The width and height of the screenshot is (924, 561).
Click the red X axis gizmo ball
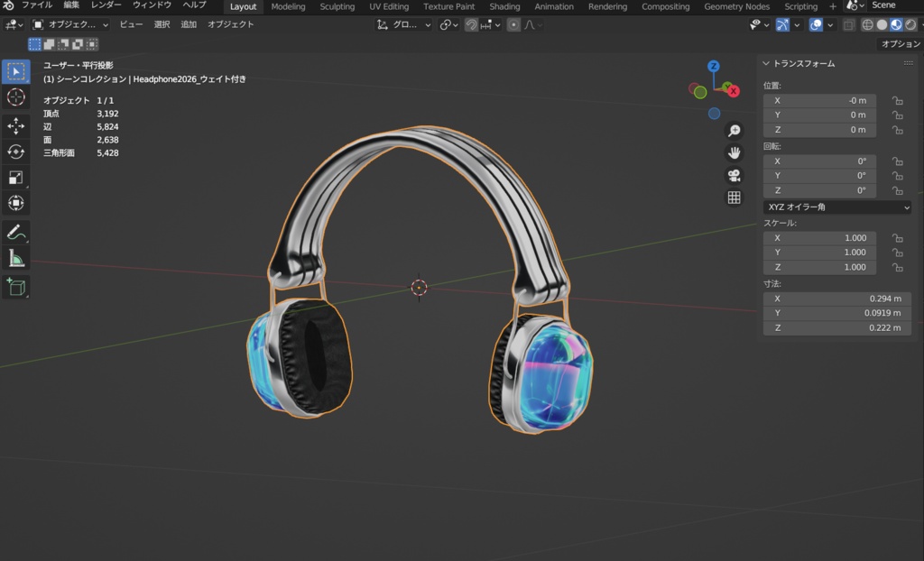click(733, 91)
